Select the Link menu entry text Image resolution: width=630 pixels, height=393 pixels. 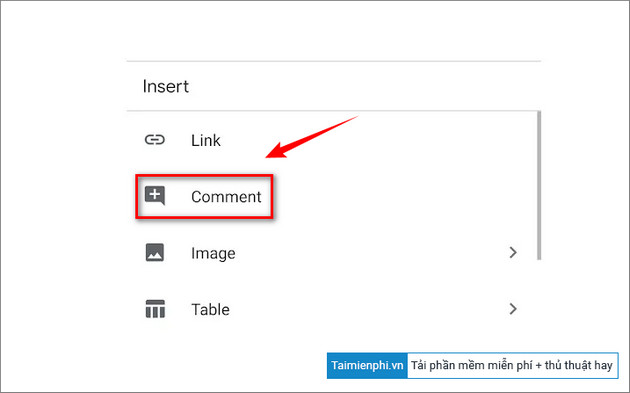click(206, 140)
